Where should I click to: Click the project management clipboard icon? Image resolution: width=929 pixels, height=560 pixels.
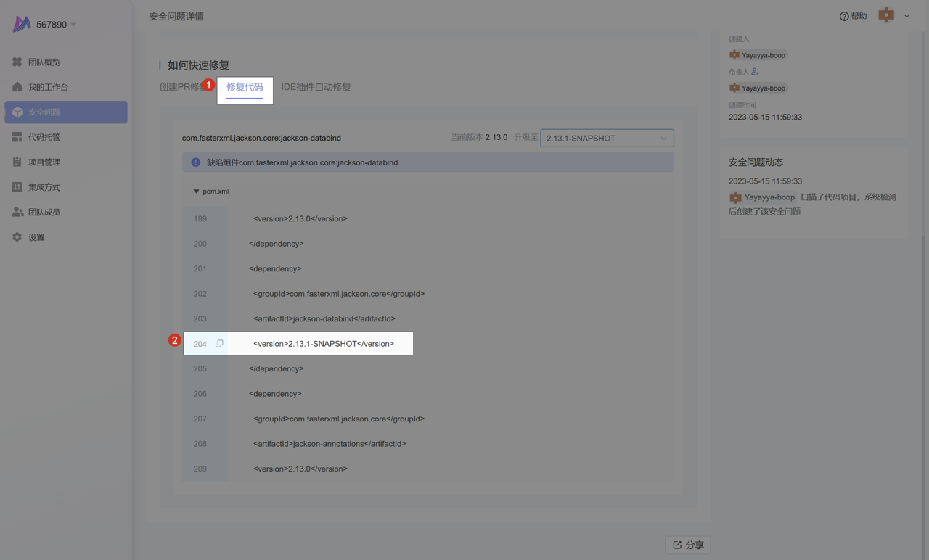17,162
